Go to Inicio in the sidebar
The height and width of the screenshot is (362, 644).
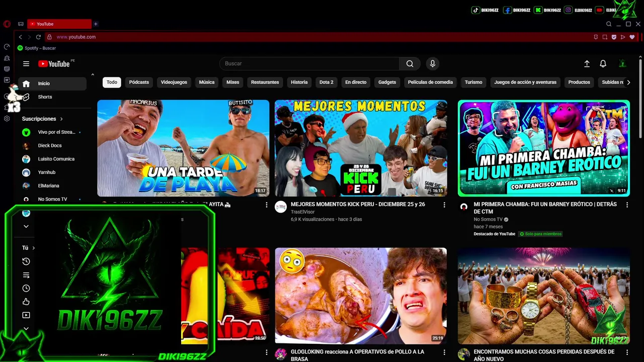tap(52, 83)
